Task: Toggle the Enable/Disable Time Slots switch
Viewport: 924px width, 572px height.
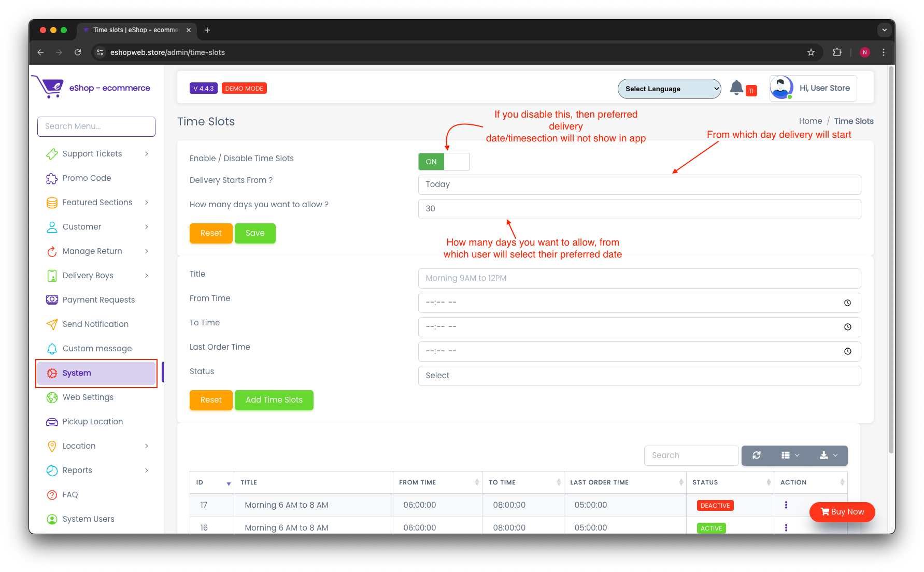Action: [444, 162]
